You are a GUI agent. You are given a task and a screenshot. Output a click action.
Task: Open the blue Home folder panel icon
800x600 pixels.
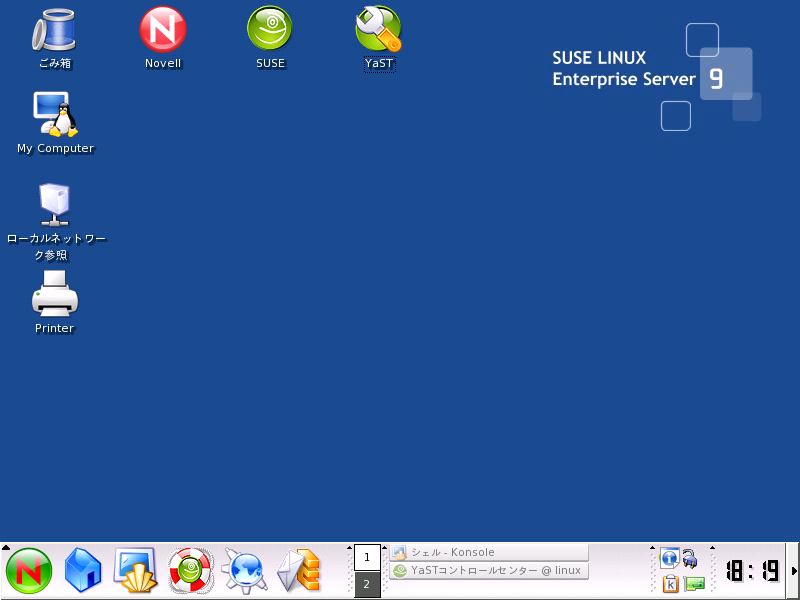[83, 570]
